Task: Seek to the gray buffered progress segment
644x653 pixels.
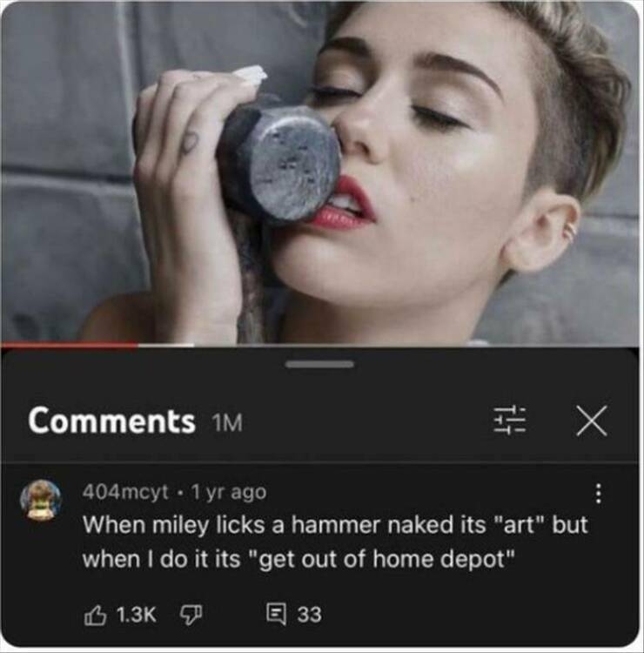Action: tap(165, 345)
